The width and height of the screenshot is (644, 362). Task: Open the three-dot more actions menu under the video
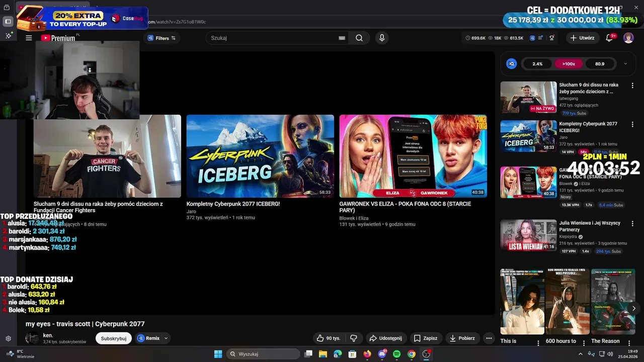[489, 338]
